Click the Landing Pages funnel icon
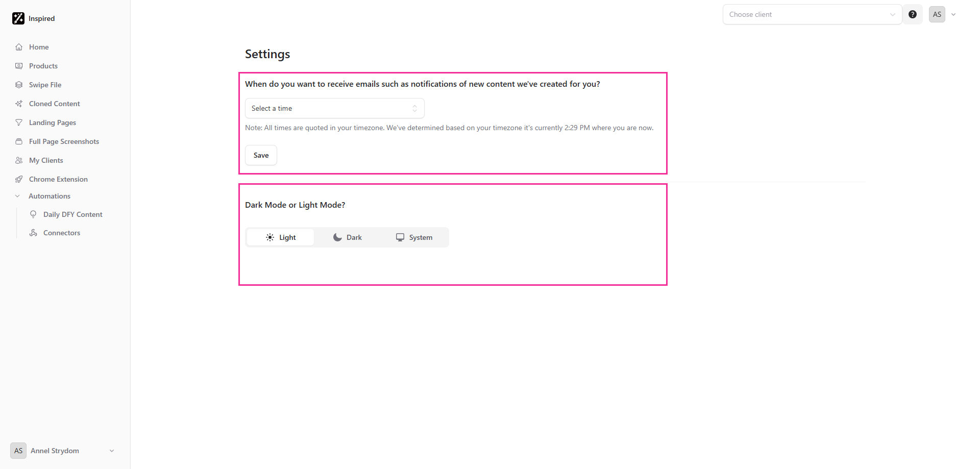This screenshot has height=469, width=980. (x=19, y=122)
